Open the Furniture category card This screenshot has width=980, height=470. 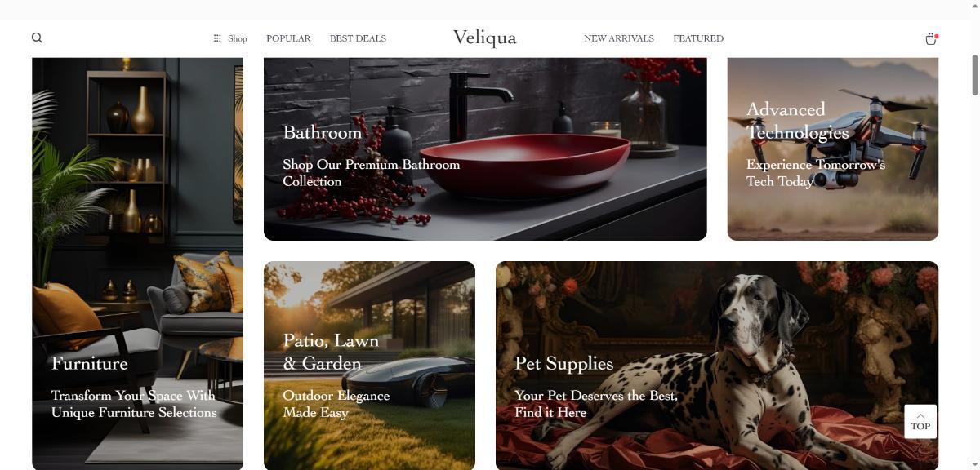click(x=137, y=264)
